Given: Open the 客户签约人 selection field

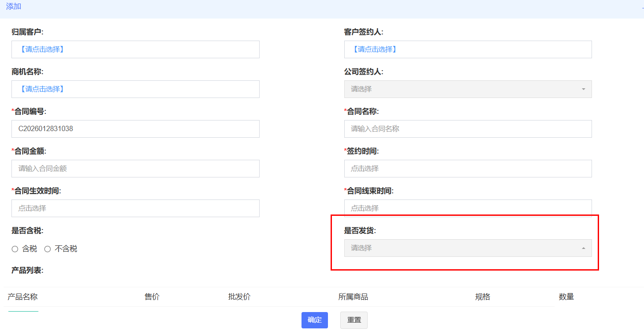Looking at the screenshot, I should [x=467, y=49].
